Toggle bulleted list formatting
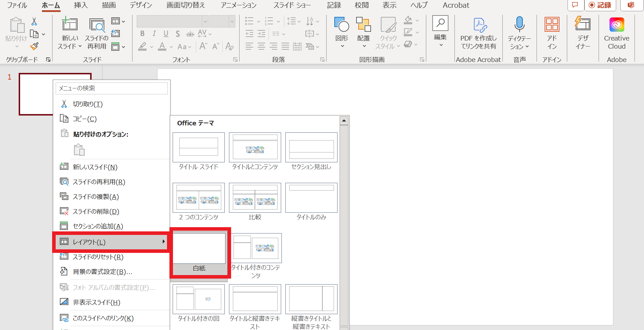This screenshot has height=330, width=644. tap(249, 21)
